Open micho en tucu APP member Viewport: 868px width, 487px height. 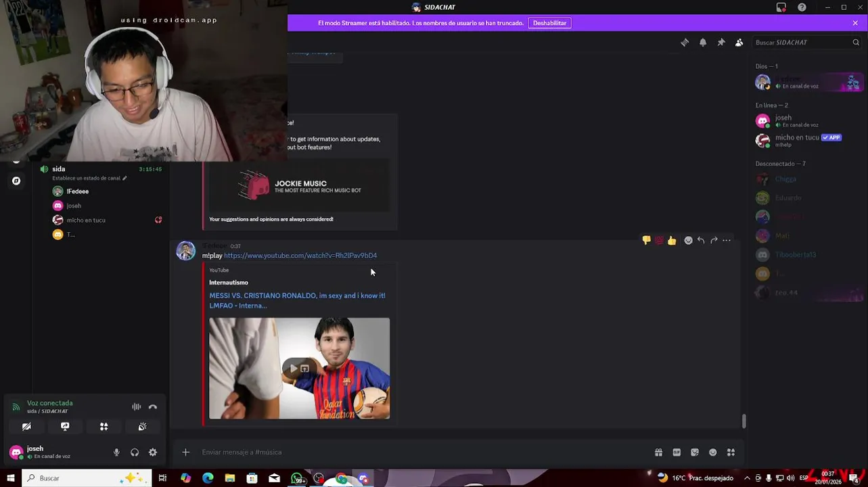coord(808,140)
